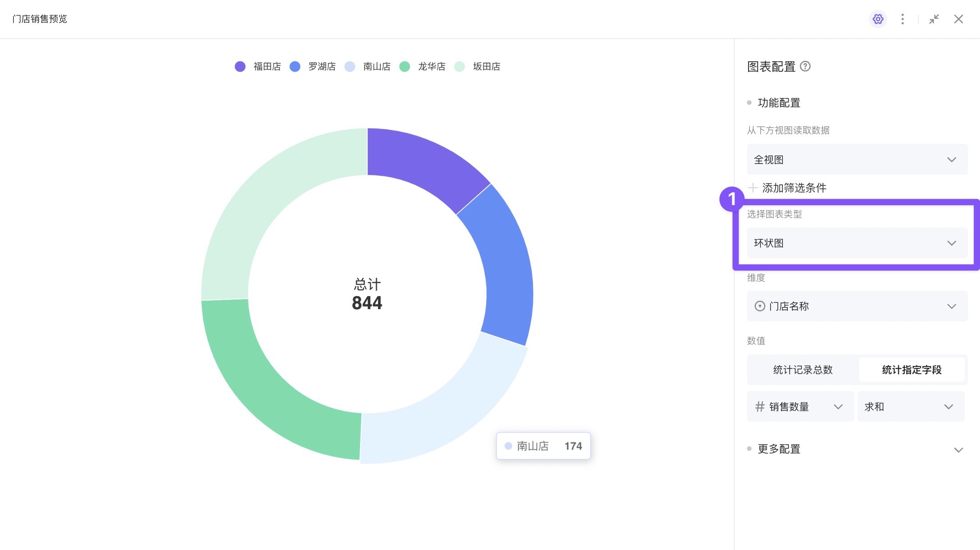Click the collapse fullscreen arrows icon
Screen dimensions: 980x550
[934, 19]
